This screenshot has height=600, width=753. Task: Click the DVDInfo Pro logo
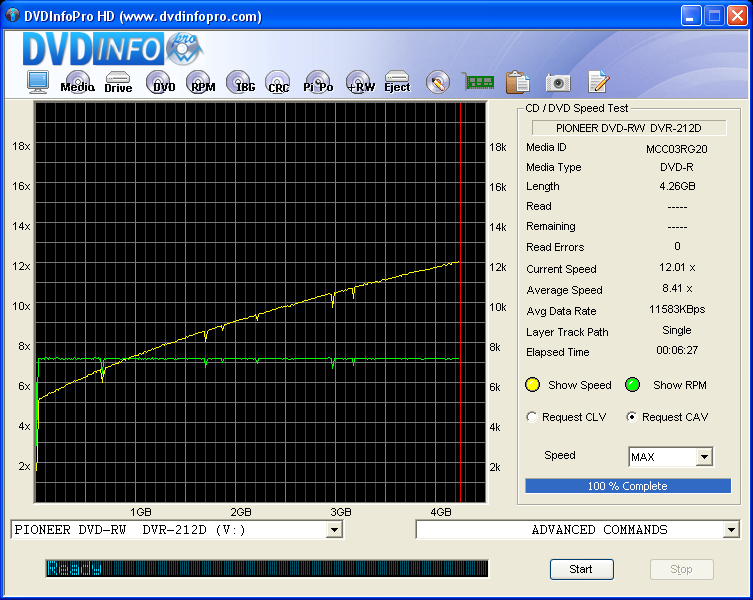click(x=113, y=49)
